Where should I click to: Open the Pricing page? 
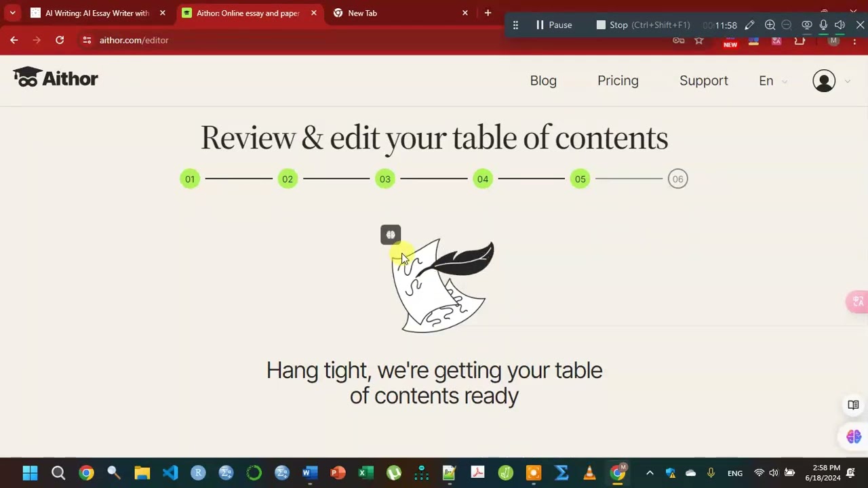(618, 81)
